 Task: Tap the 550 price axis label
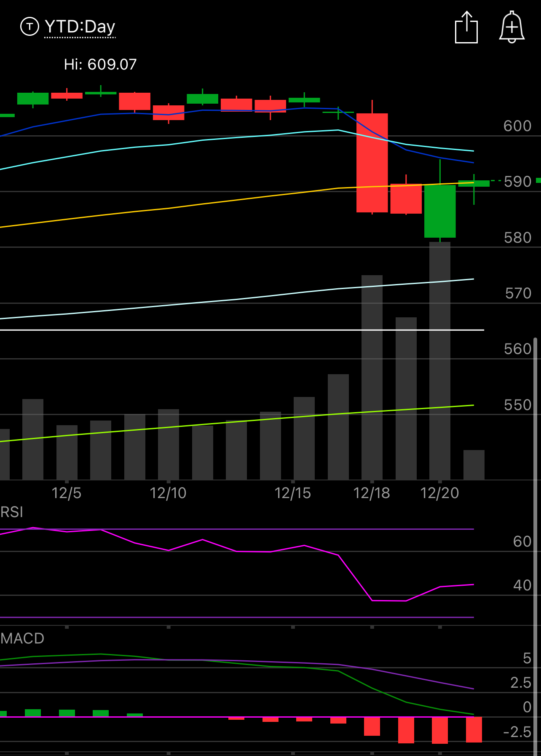tap(517, 405)
